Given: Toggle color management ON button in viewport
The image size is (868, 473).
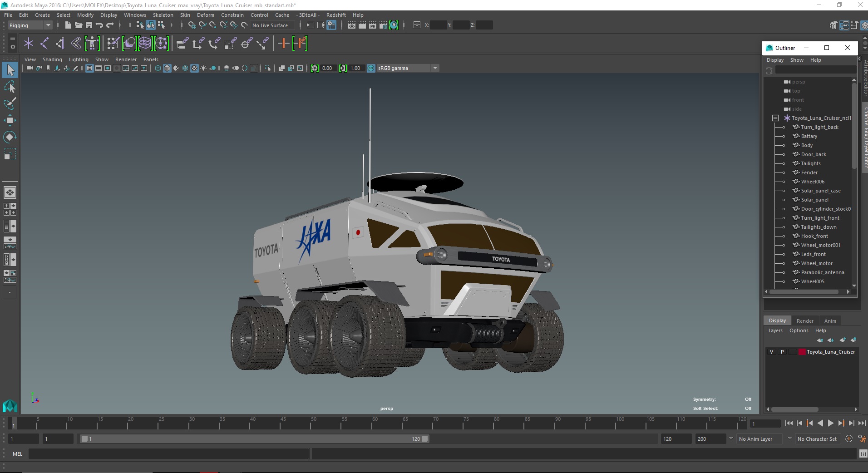Looking at the screenshot, I should click(371, 68).
